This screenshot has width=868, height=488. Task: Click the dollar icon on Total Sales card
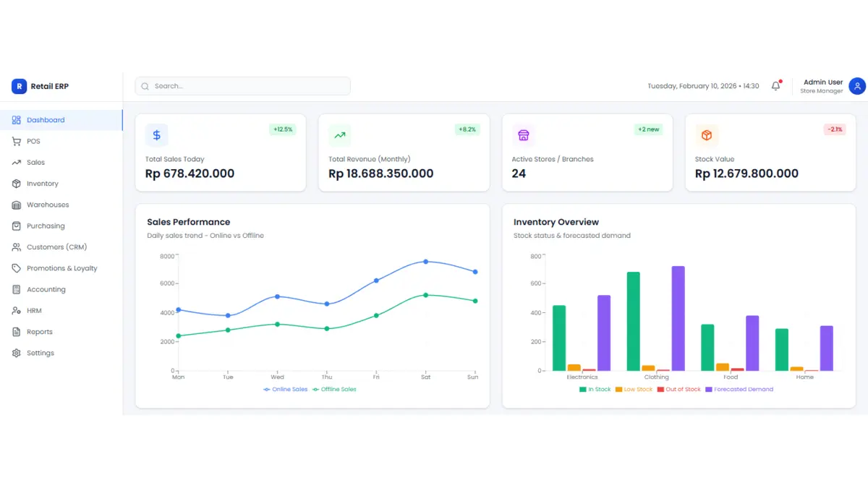pyautogui.click(x=156, y=134)
